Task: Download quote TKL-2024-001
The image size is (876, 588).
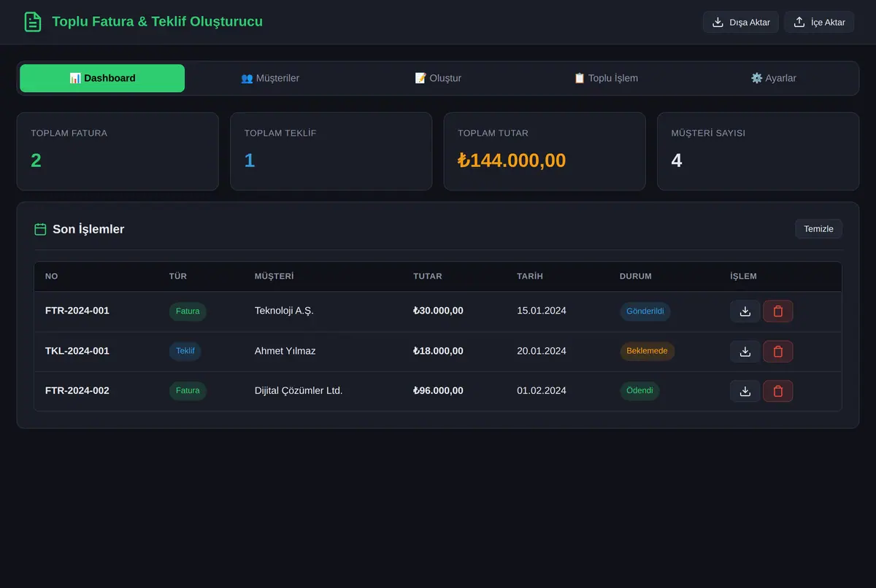Action: coord(745,352)
